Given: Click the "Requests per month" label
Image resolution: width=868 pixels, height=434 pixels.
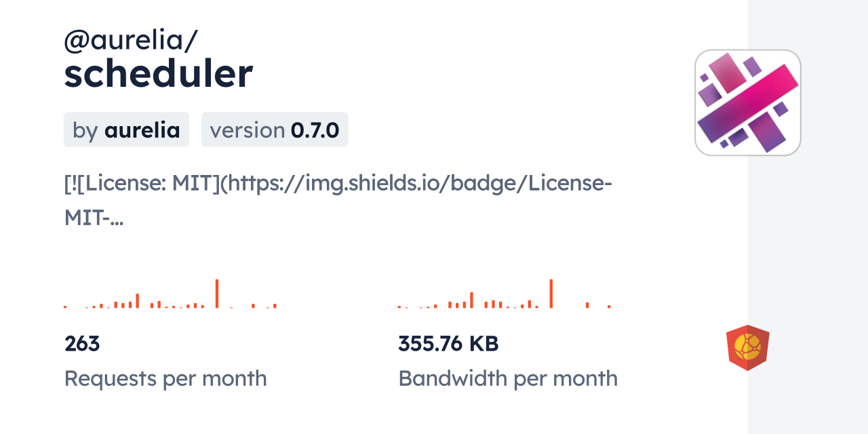Looking at the screenshot, I should (x=165, y=378).
